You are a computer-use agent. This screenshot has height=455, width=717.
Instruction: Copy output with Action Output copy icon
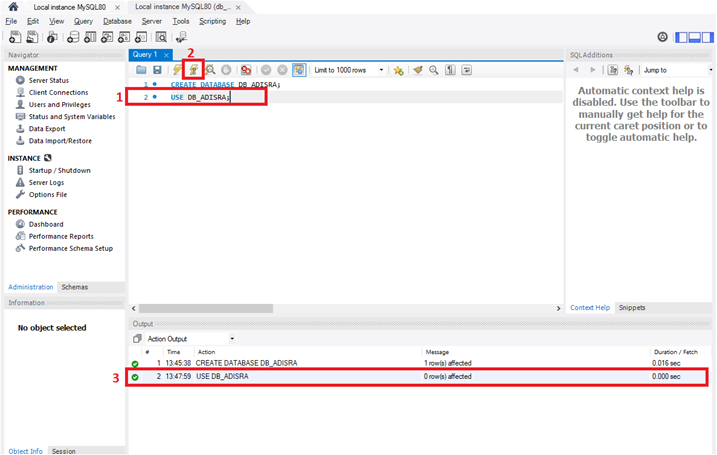point(137,339)
